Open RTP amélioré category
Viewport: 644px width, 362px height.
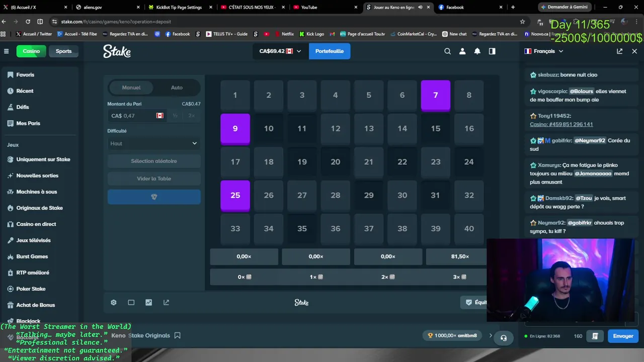pos(40,273)
